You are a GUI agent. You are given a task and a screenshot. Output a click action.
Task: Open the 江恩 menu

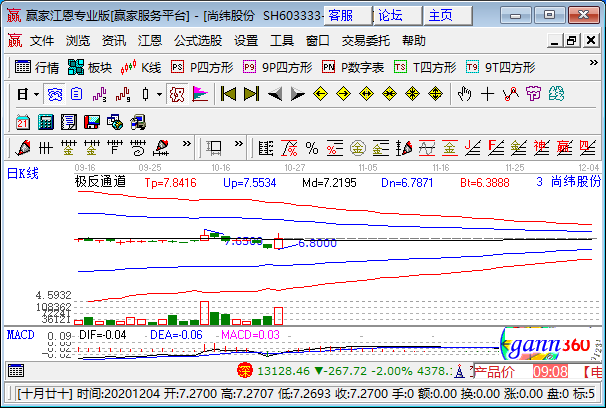[150, 41]
